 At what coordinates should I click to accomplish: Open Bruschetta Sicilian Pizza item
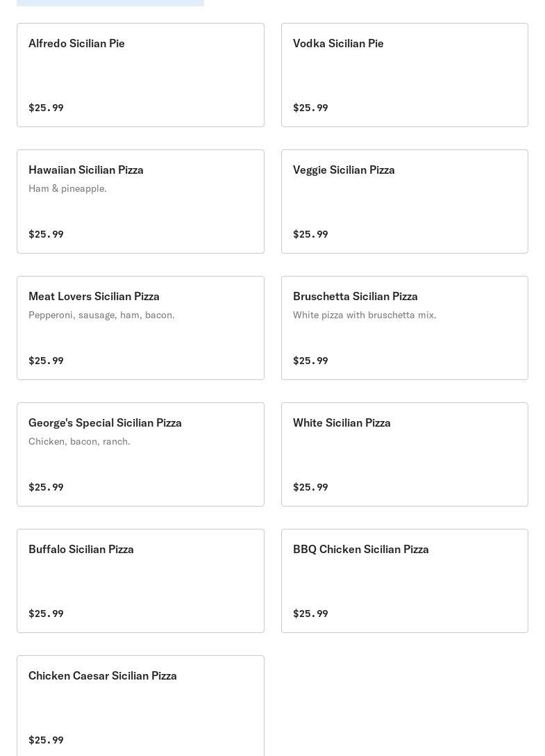404,328
